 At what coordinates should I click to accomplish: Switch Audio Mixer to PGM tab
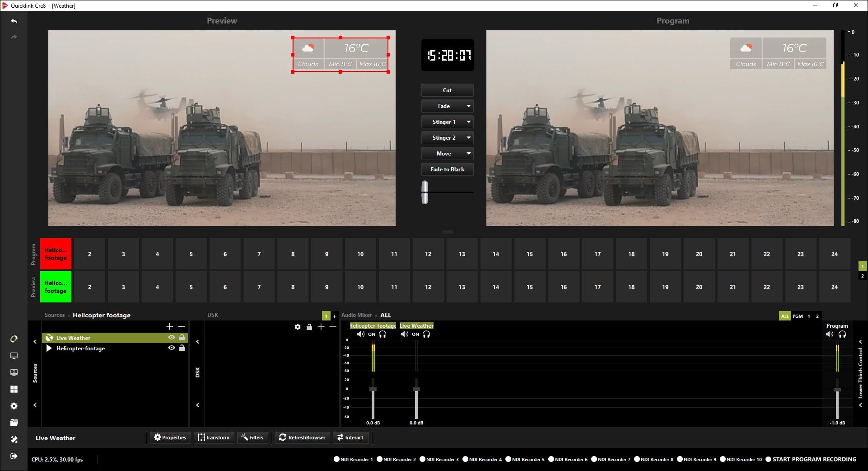click(x=798, y=316)
